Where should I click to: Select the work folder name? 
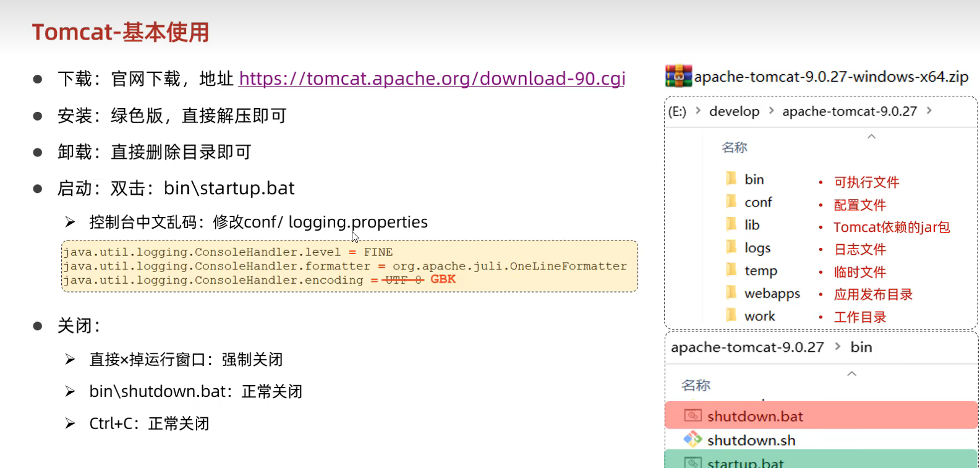pyautogui.click(x=760, y=316)
